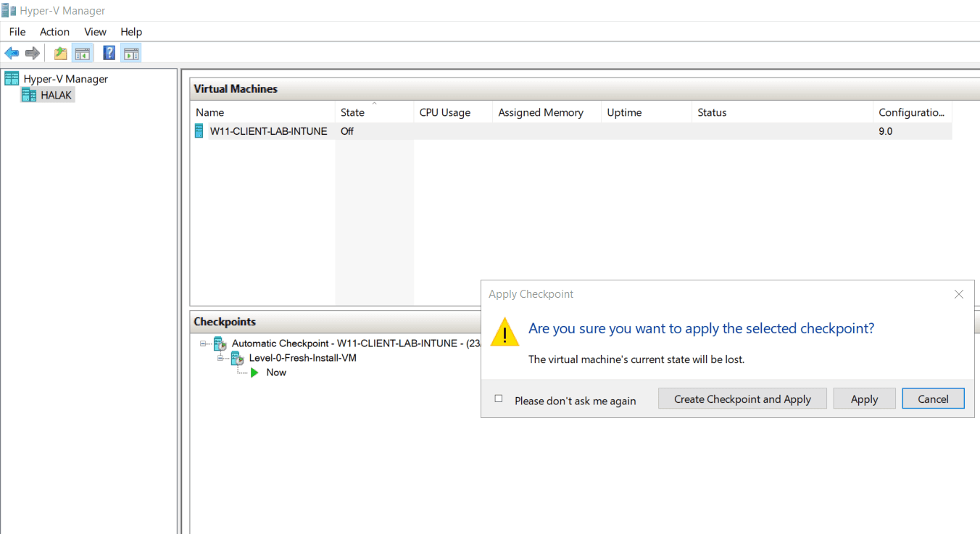Screen dimensions: 980x534
Task: Sort virtual machines by State column
Action: click(352, 112)
